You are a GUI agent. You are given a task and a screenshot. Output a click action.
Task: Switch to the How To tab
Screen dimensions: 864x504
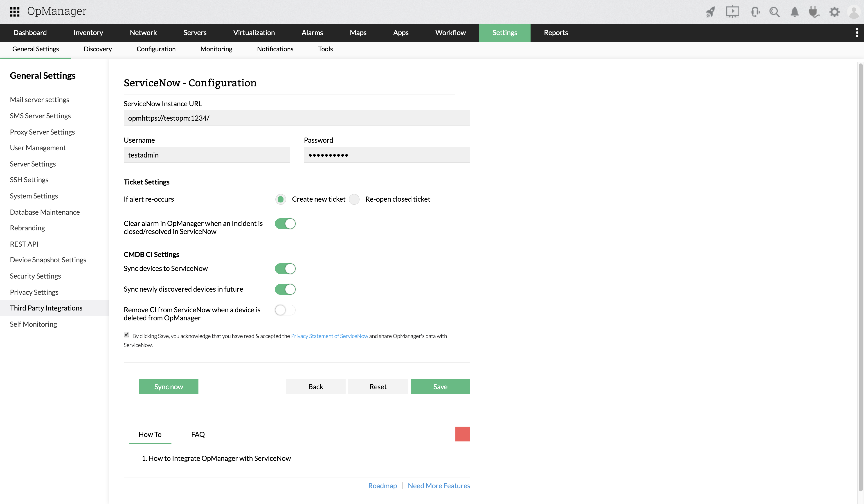tap(150, 434)
